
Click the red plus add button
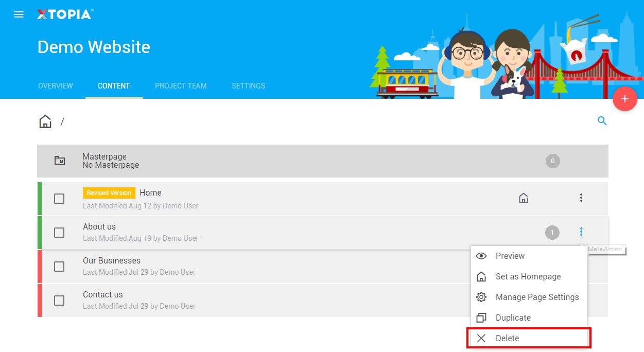624,99
